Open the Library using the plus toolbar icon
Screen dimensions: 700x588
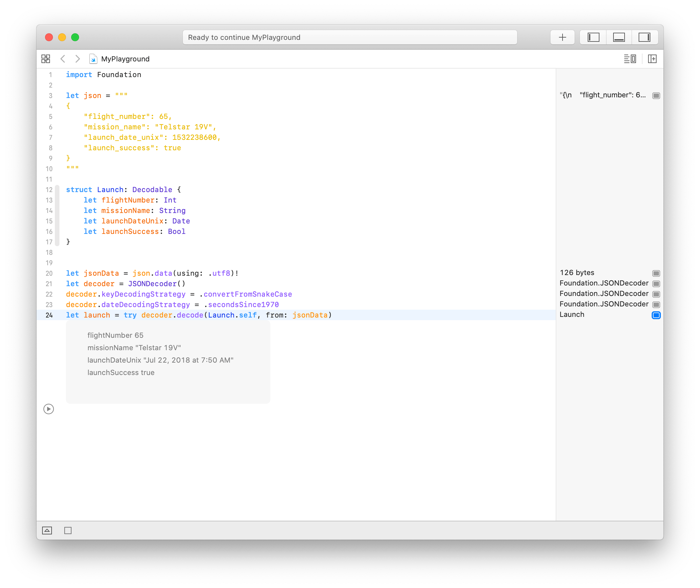tap(562, 37)
